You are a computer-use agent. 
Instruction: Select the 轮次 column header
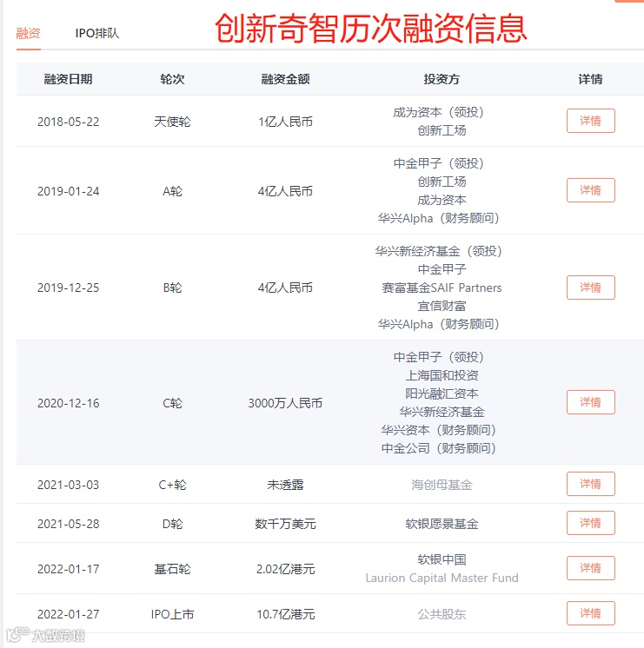coord(172,79)
